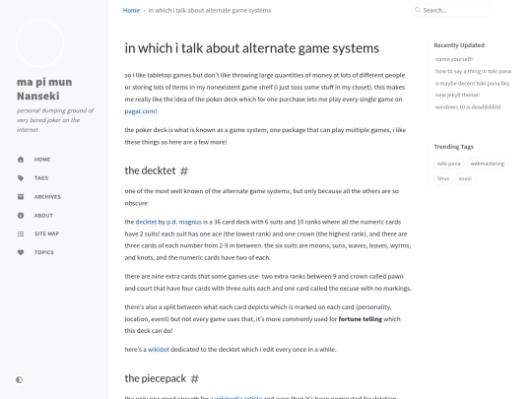Toggle dark mode with half-circle icon
Image resolution: width=532 pixels, height=399 pixels.
click(20, 379)
